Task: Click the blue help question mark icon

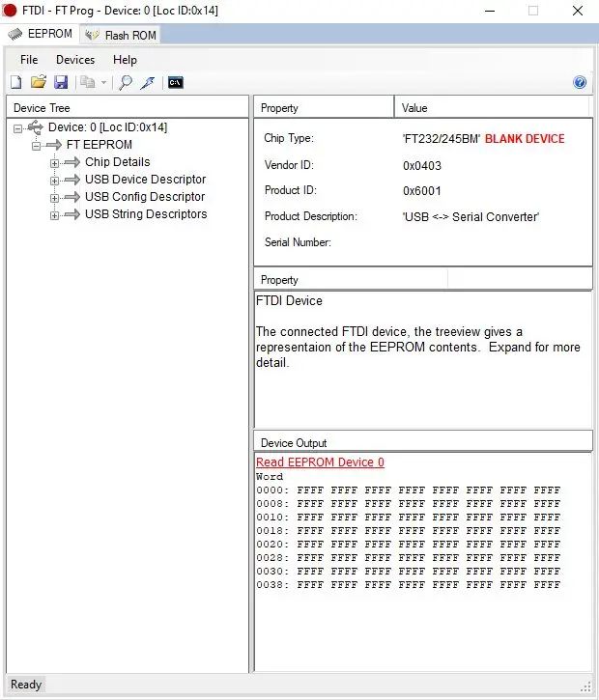Action: click(580, 82)
